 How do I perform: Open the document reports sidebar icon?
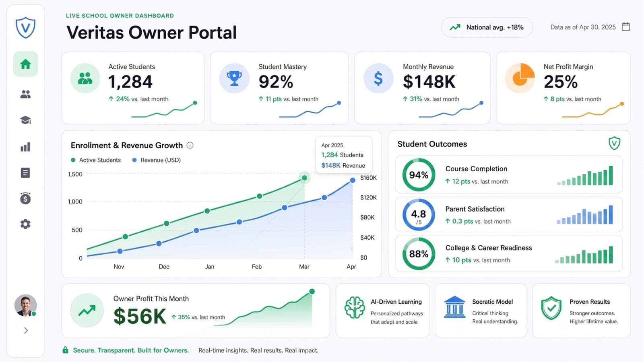click(25, 173)
